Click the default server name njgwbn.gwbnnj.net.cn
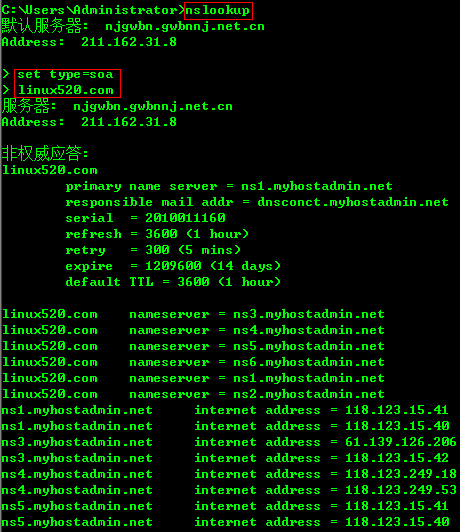The width and height of the screenshot is (460, 532). 185,26
